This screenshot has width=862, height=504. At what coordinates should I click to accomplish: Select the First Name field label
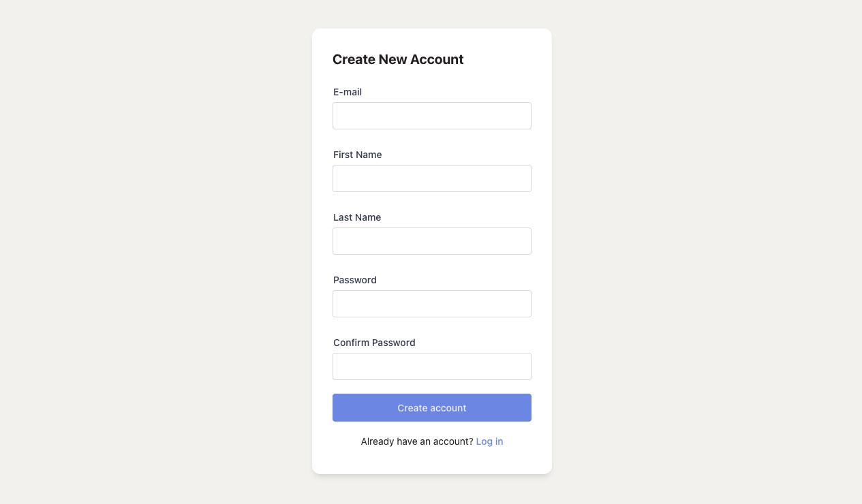[357, 155]
